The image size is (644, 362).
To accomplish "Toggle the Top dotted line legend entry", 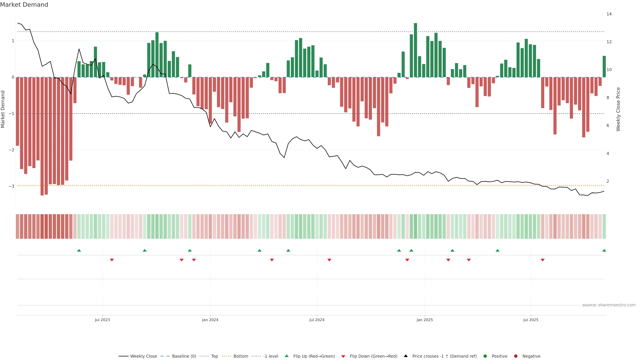I will [x=214, y=356].
